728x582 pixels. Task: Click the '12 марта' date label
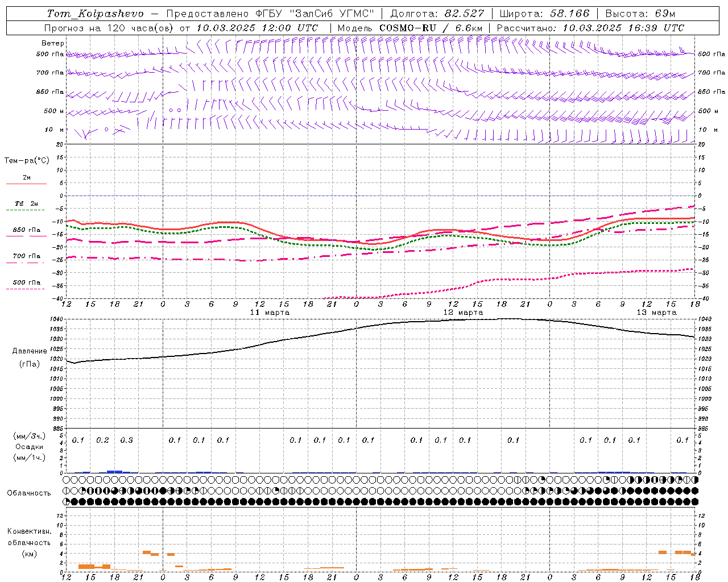point(463,313)
